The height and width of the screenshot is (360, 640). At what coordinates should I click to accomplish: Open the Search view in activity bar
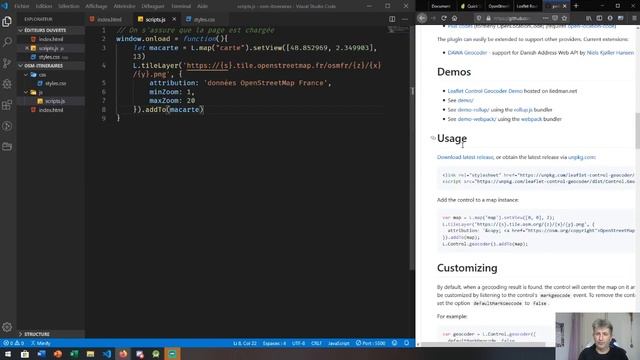7,42
